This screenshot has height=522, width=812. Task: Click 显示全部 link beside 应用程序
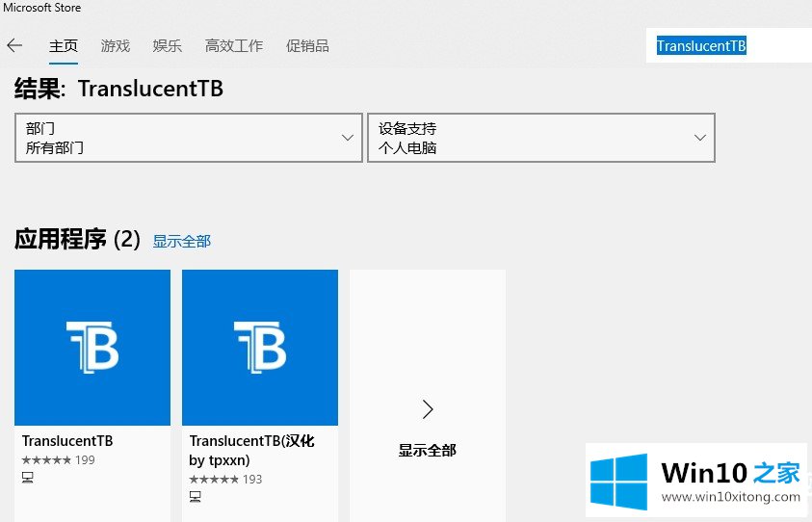pyautogui.click(x=182, y=242)
